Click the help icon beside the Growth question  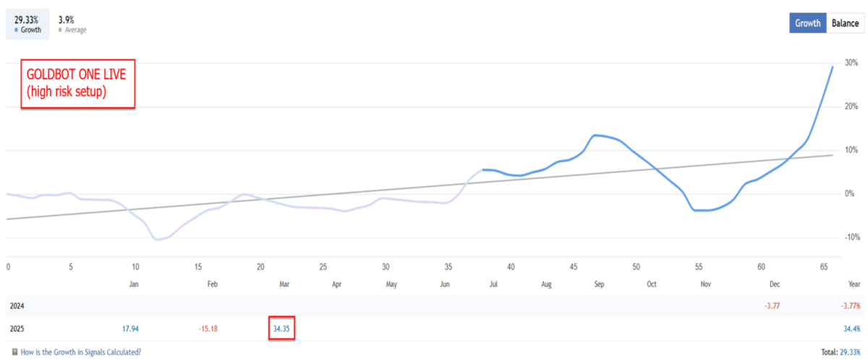[x=15, y=352]
